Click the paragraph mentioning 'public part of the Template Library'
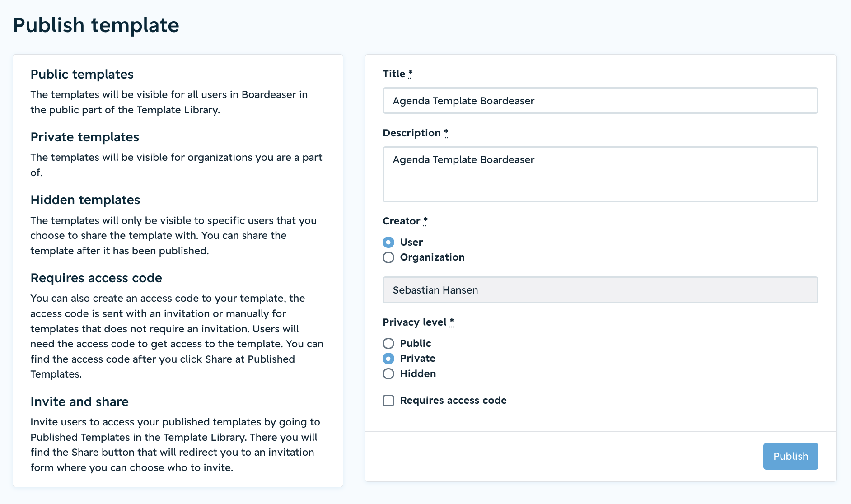This screenshot has height=504, width=851. pyautogui.click(x=169, y=102)
